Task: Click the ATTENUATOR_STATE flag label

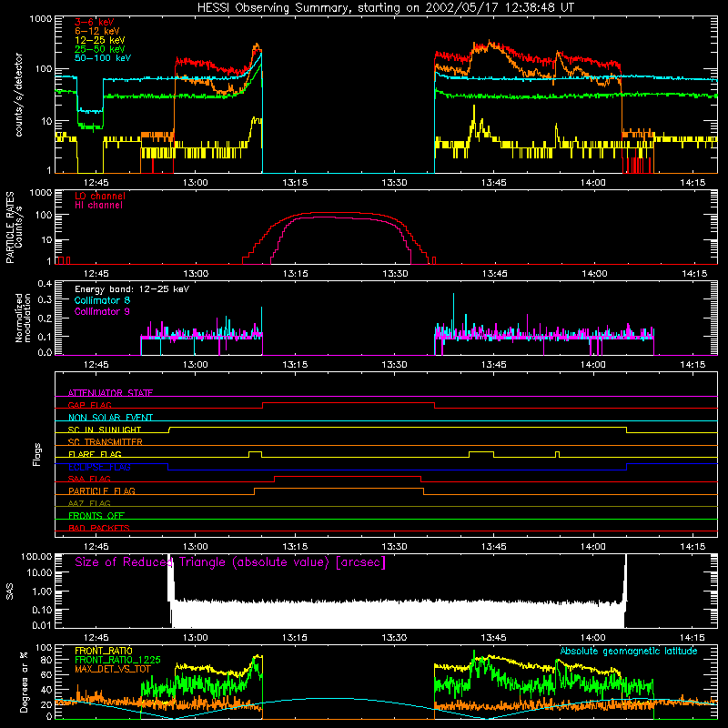Action: [x=110, y=393]
